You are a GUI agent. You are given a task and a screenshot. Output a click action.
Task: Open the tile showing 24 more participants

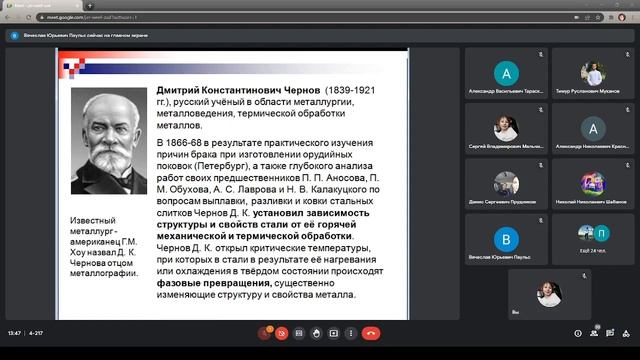593,239
